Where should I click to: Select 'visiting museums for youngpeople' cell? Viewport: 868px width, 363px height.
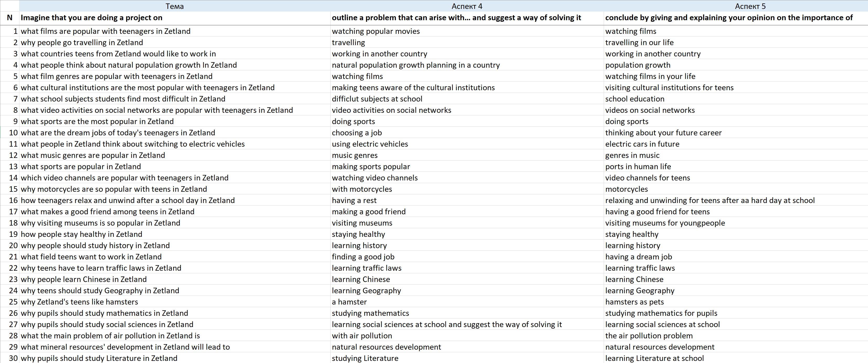736,223
